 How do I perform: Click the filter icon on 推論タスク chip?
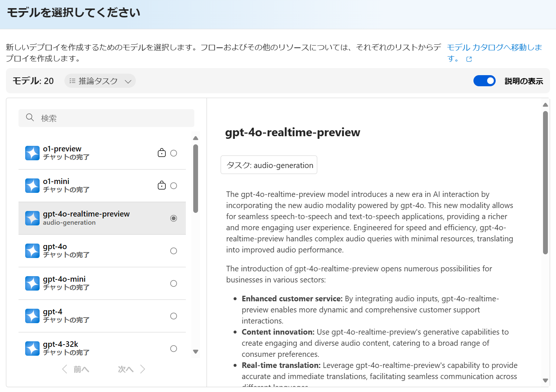[72, 81]
